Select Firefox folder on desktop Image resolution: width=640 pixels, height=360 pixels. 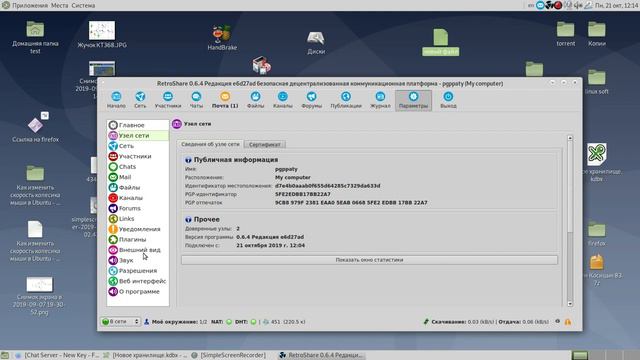[x=597, y=234]
